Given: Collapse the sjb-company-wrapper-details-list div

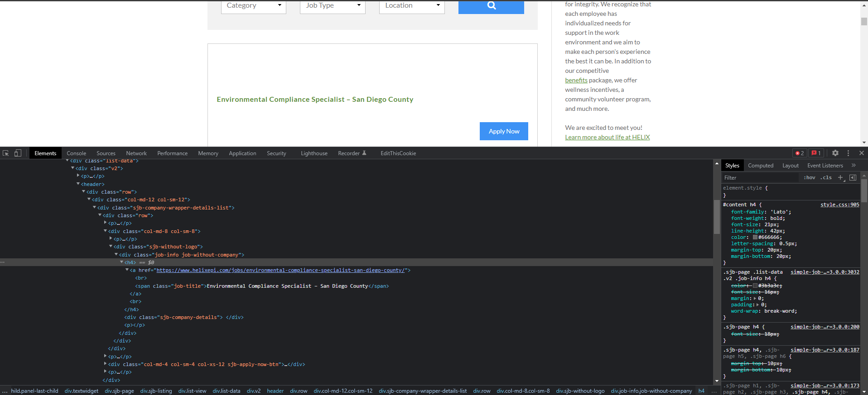Looking at the screenshot, I should [x=95, y=208].
